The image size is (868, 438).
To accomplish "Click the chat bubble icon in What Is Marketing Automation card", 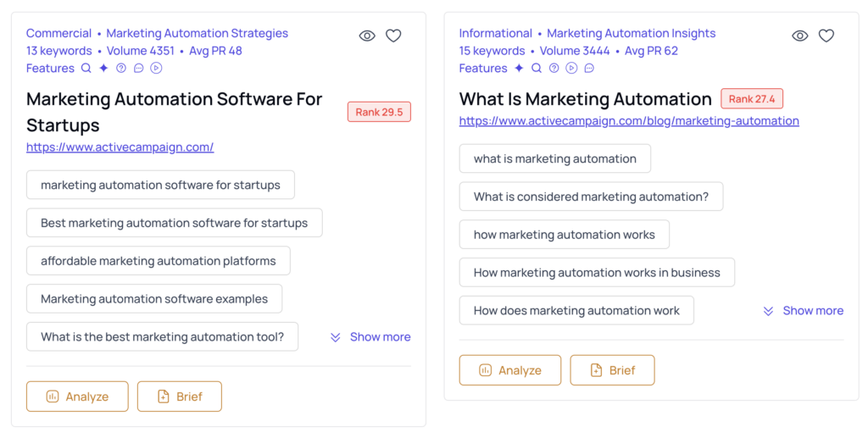I will (x=589, y=69).
